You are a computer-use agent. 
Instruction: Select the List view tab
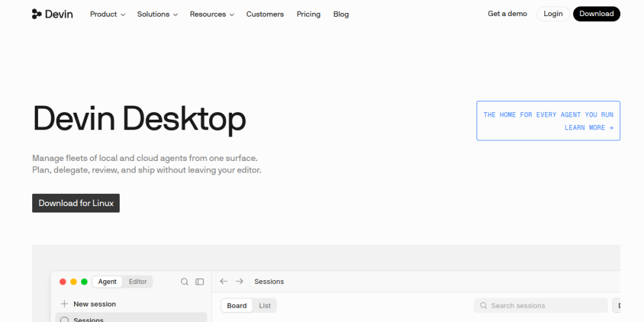click(265, 305)
